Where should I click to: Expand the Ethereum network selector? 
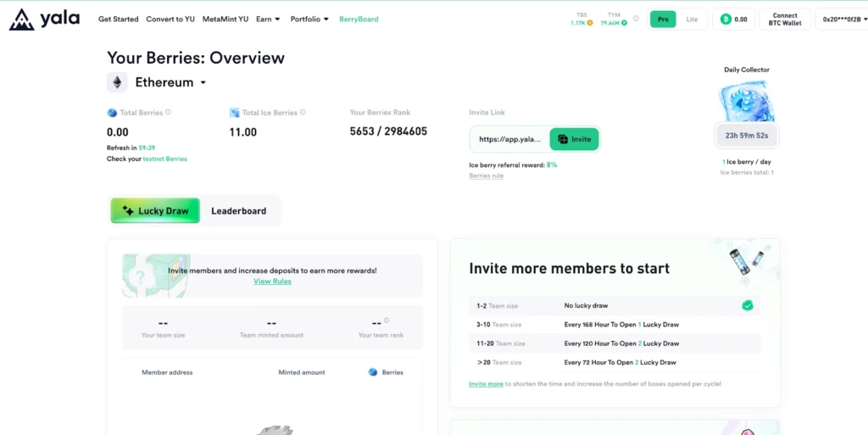(x=171, y=82)
